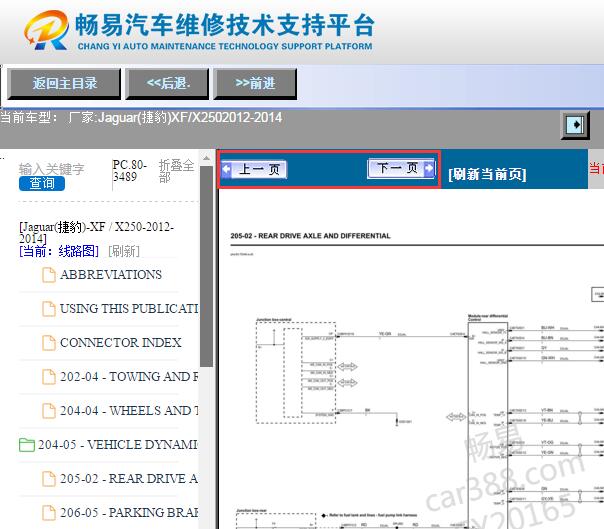Open the 205-02 - REAR DRIVE AXLE entry
This screenshot has width=604, height=529.
coord(129,479)
